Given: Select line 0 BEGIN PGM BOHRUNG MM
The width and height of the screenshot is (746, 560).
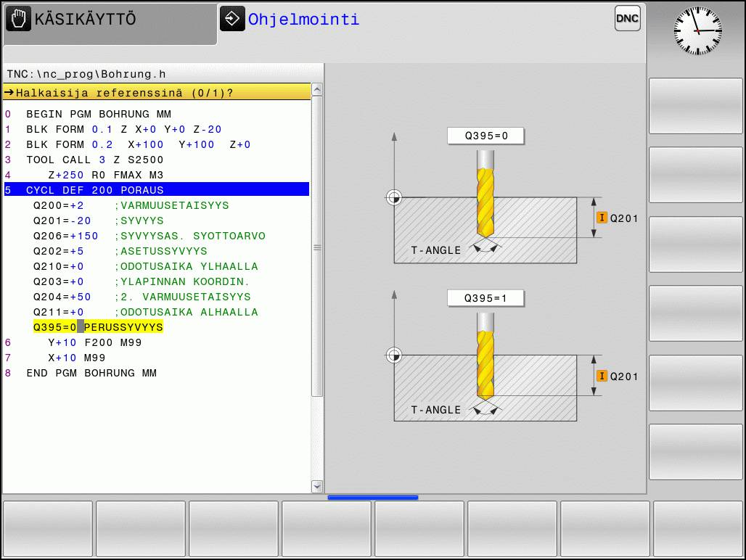Looking at the screenshot, I should 157,114.
